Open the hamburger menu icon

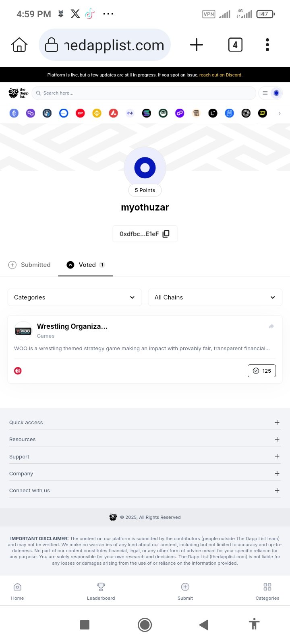pyautogui.click(x=265, y=93)
